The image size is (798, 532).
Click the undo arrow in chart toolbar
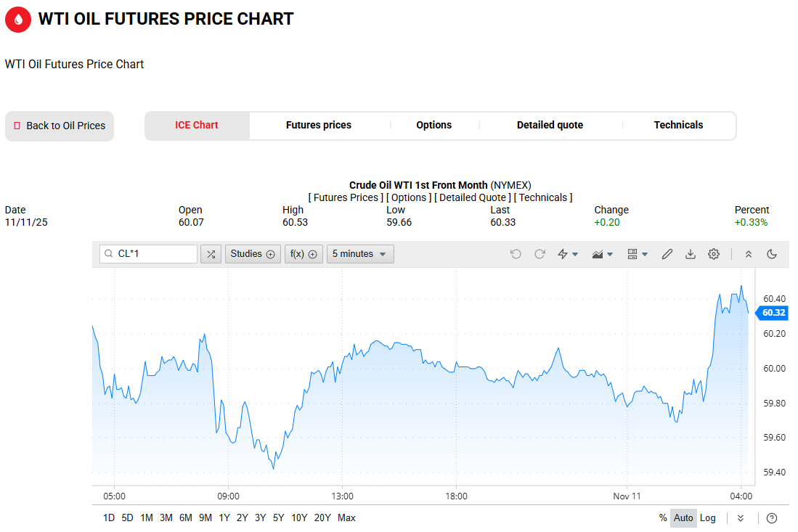[x=516, y=254]
